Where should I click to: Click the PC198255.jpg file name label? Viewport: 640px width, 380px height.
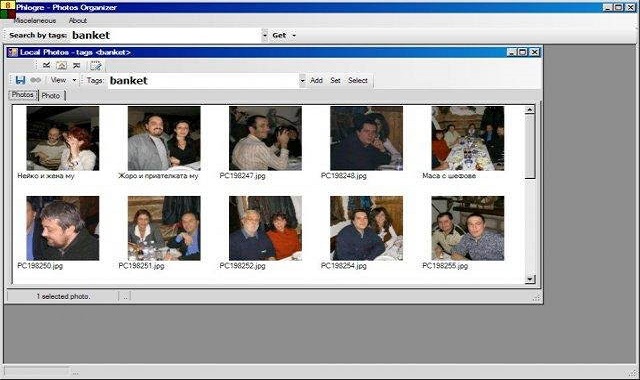445,266
